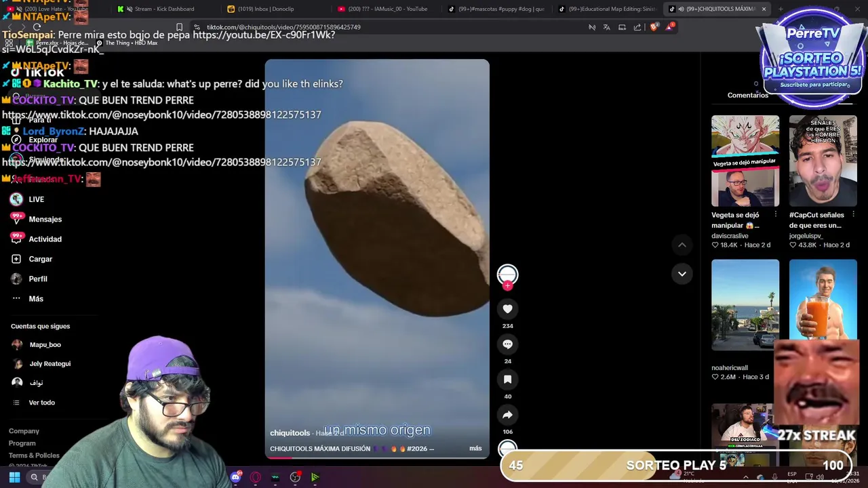This screenshot has width=868, height=488.
Task: Close the CHIQUITOOLS MÁXIMA tab
Action: click(x=764, y=9)
